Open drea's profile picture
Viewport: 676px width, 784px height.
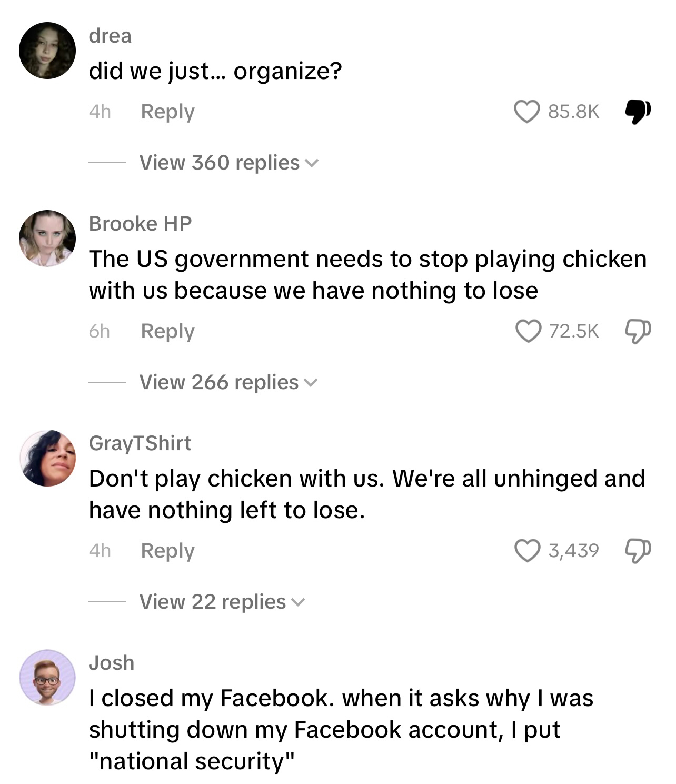click(47, 51)
